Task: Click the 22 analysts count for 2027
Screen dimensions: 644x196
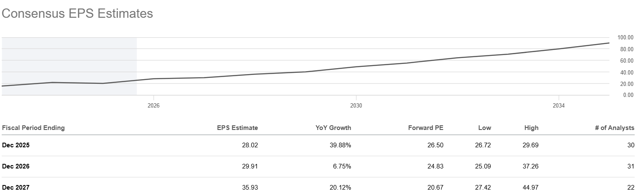Action: pyautogui.click(x=631, y=188)
